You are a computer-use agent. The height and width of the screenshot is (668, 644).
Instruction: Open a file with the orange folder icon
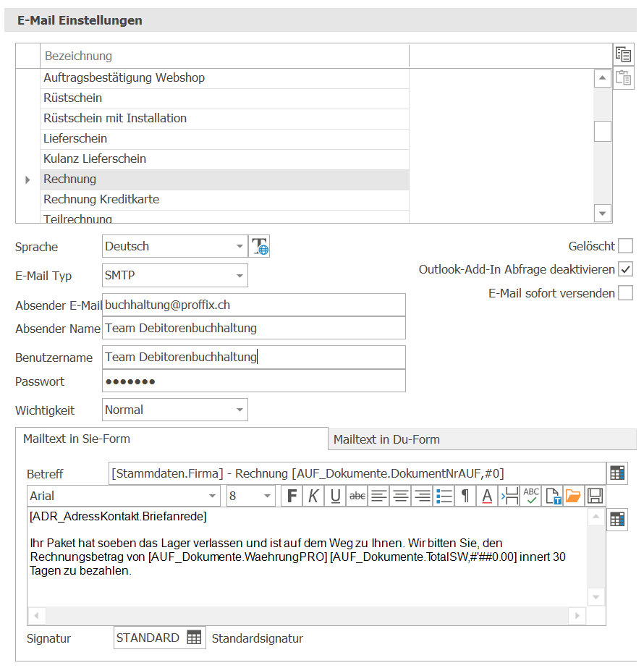tap(573, 496)
